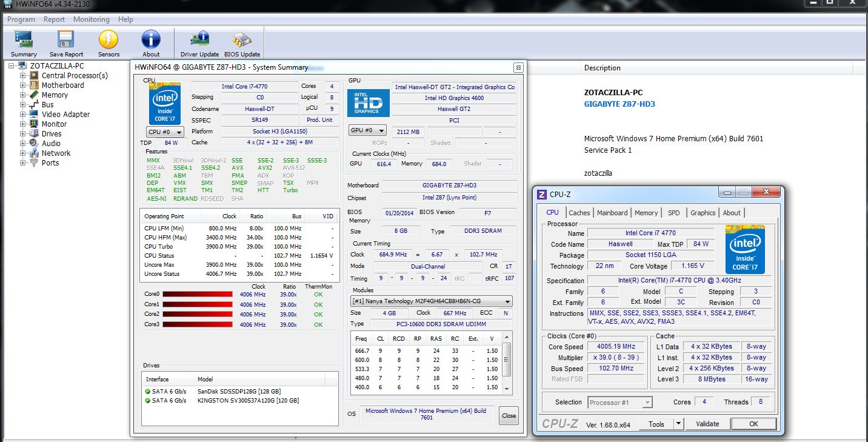Image resolution: width=868 pixels, height=442 pixels.
Task: Switch to CPU-Z Caches tab
Action: point(579,213)
